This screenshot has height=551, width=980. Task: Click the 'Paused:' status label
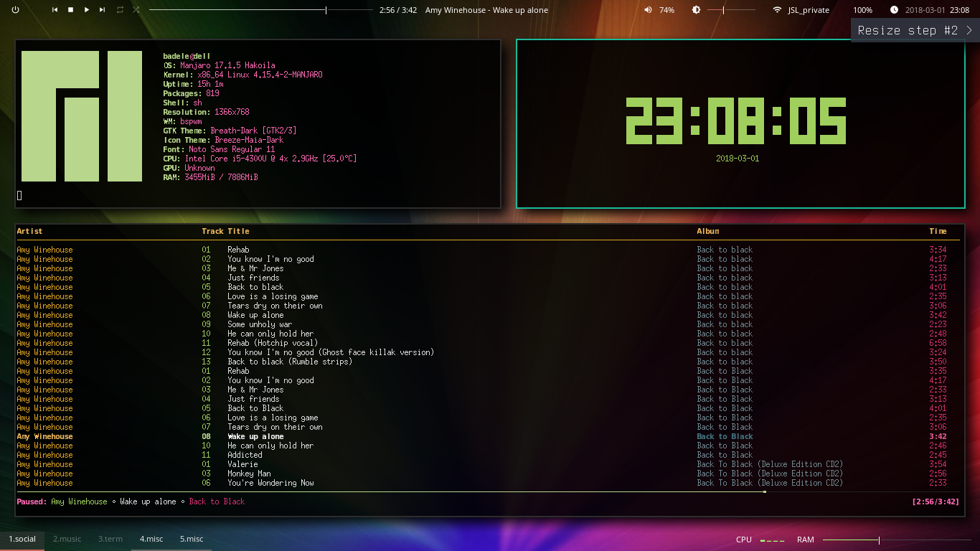click(32, 501)
